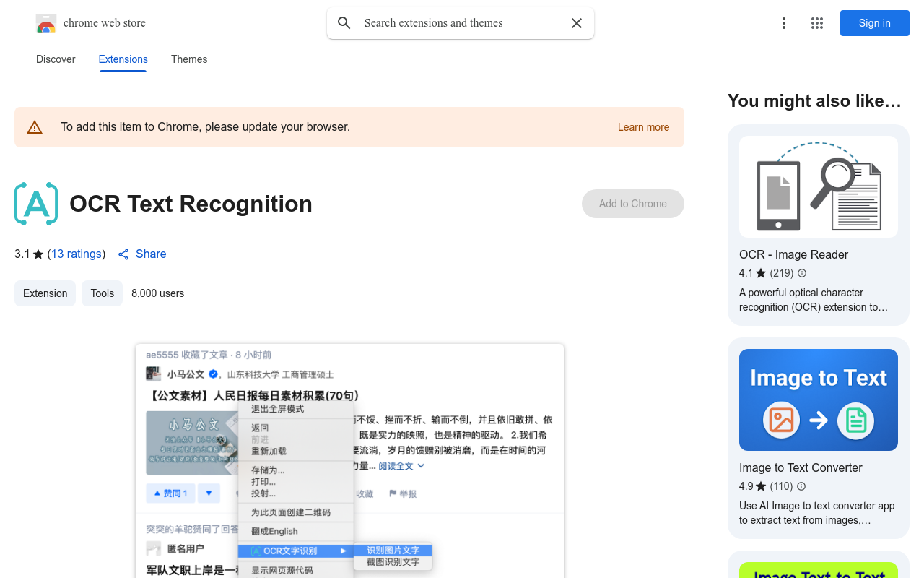Click the Sign in button
Image resolution: width=924 pixels, height=578 pixels.
(x=875, y=23)
